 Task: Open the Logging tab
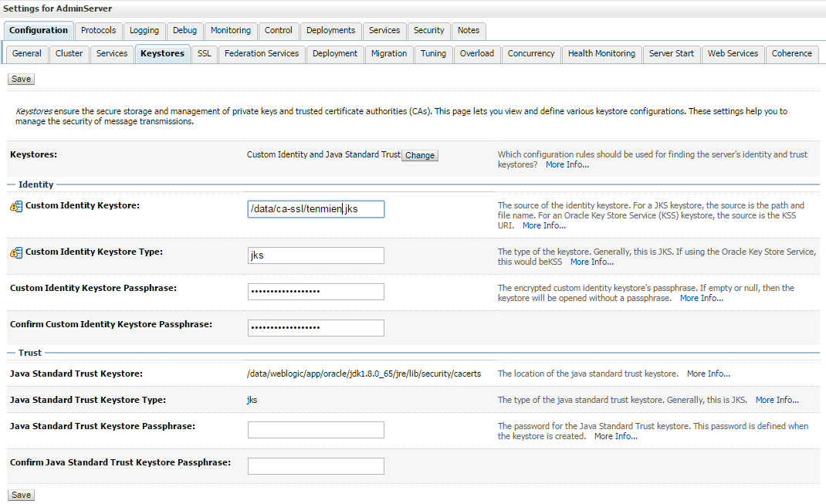point(144,31)
